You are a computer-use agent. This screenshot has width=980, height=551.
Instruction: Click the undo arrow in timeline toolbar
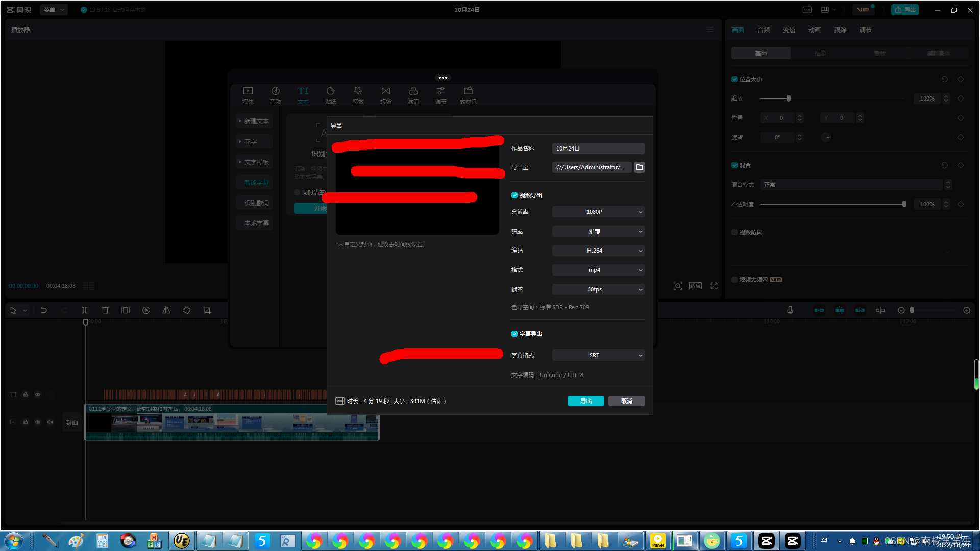44,310
